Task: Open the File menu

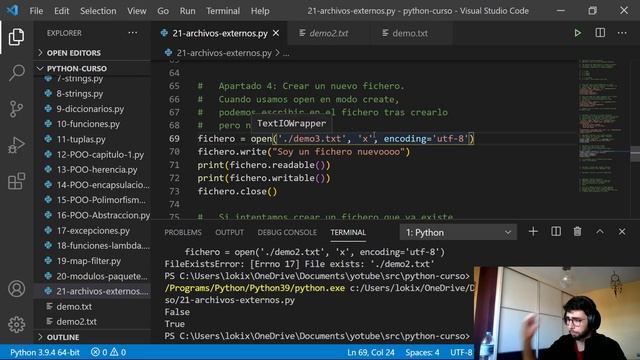Action: coord(36,11)
